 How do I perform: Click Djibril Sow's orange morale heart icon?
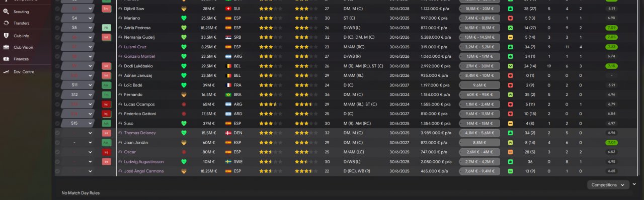184,9
